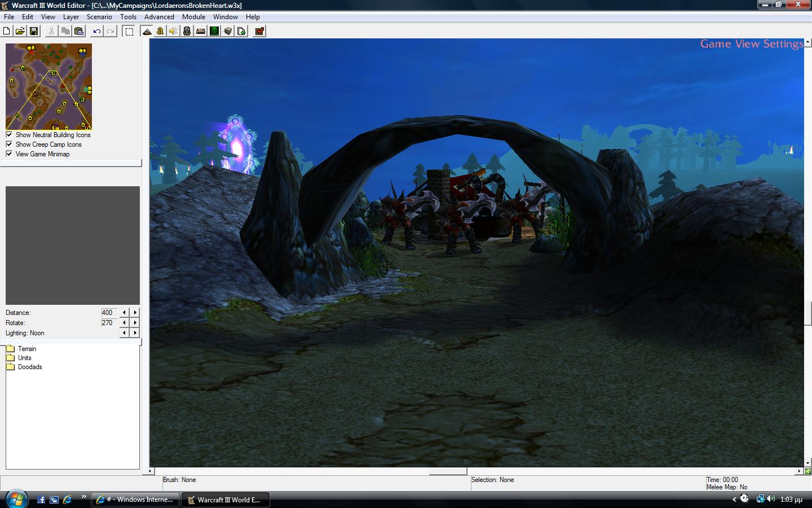812x508 pixels.
Task: Click the gray brush preview pane
Action: tap(73, 246)
